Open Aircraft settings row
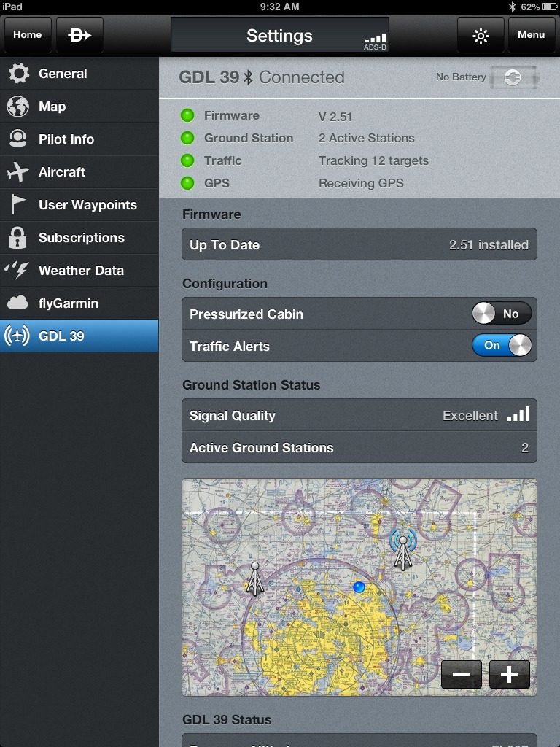The width and height of the screenshot is (560, 747). point(79,172)
